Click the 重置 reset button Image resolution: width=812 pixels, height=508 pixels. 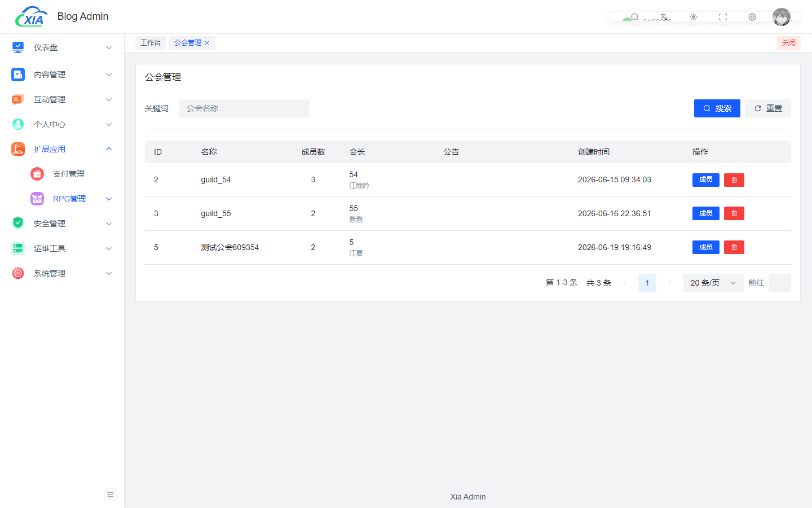[x=768, y=108]
